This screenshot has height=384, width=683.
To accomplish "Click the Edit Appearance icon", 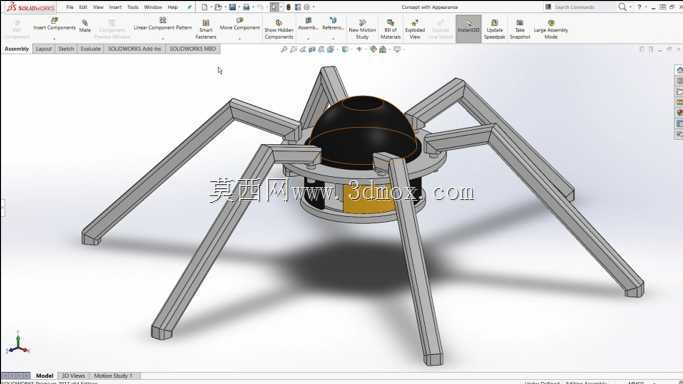I will click(373, 50).
